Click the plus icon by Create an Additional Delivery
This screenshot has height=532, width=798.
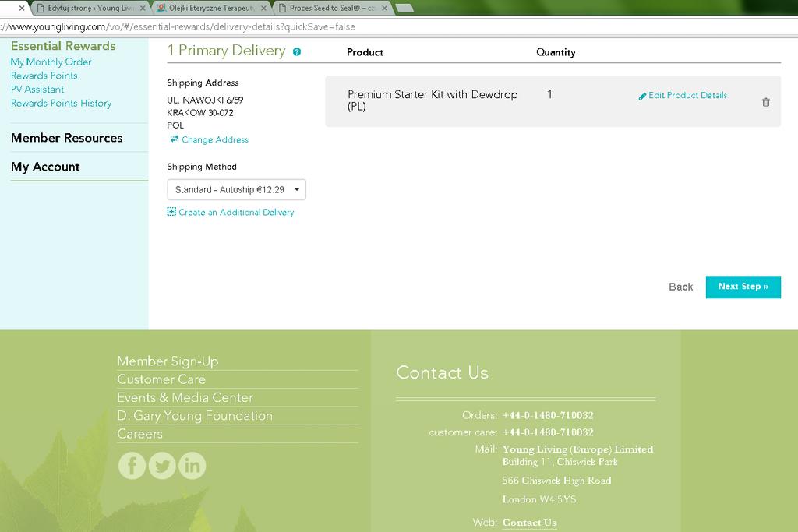171,212
